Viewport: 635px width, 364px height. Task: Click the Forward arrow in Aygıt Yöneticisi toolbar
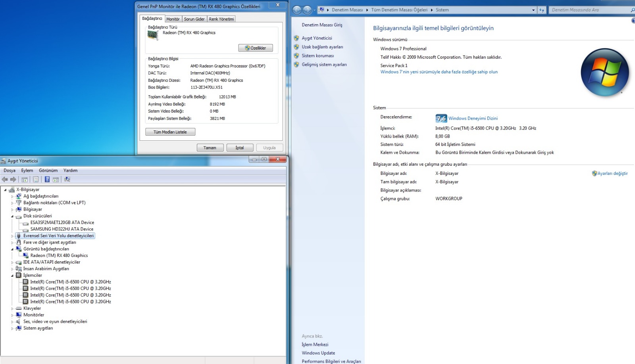point(13,180)
